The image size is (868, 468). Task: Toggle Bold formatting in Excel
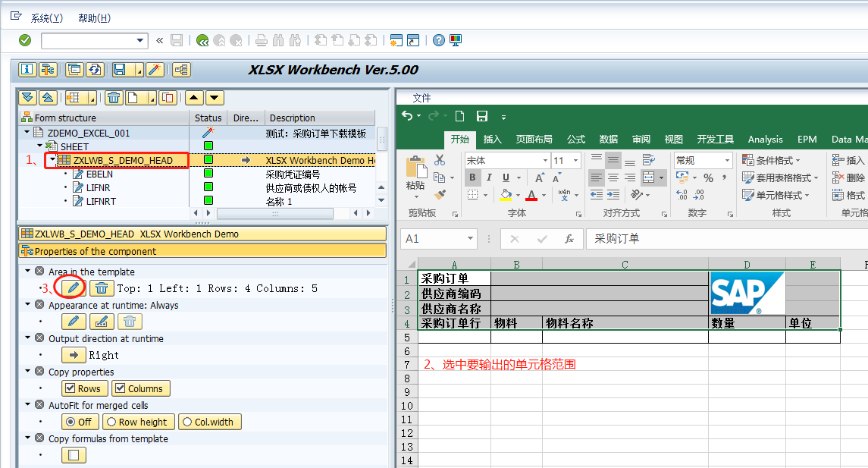472,177
